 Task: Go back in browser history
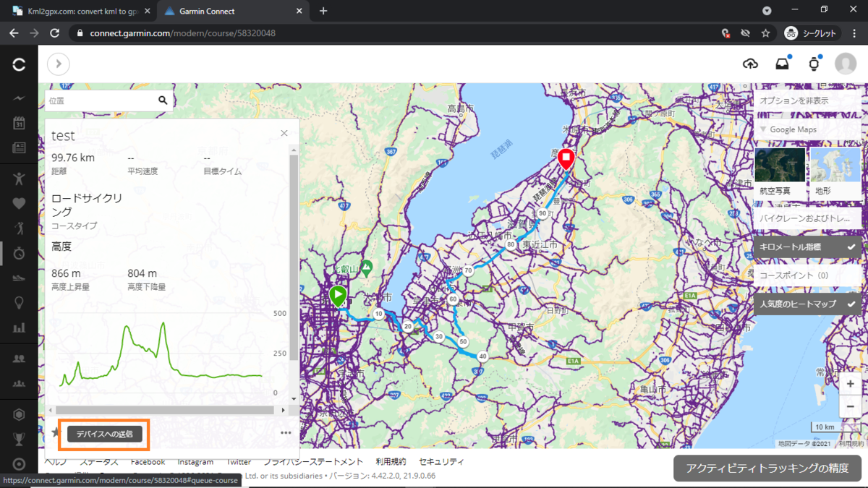(x=14, y=33)
